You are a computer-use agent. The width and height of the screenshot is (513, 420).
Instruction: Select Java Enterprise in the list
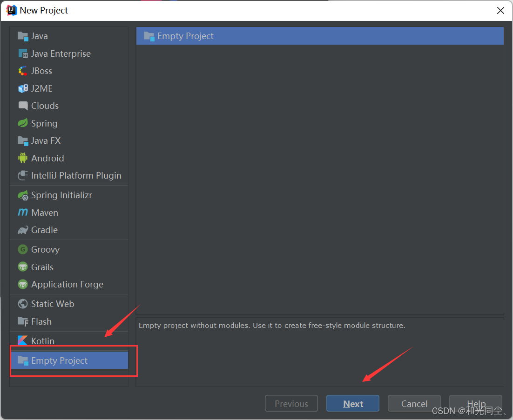click(69, 53)
